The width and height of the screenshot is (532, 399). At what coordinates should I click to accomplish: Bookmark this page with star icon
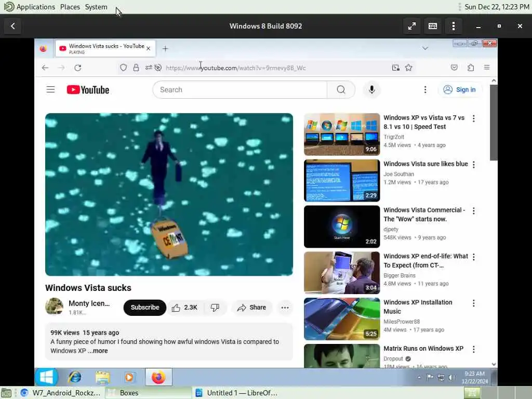pos(408,68)
